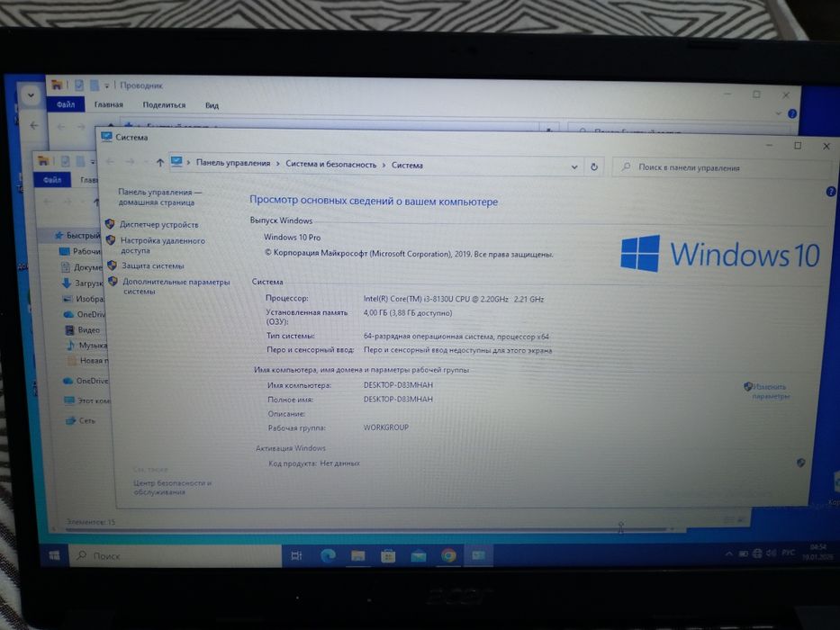Click Панель управления breadcrumb in address bar
Image resolution: width=840 pixels, height=630 pixels.
(233, 163)
